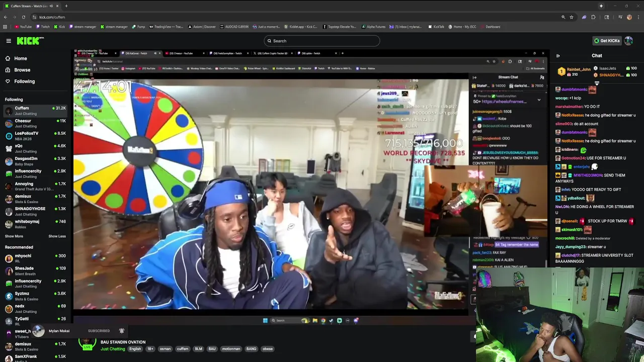Collapse the chat panel arrow icon

558,56
